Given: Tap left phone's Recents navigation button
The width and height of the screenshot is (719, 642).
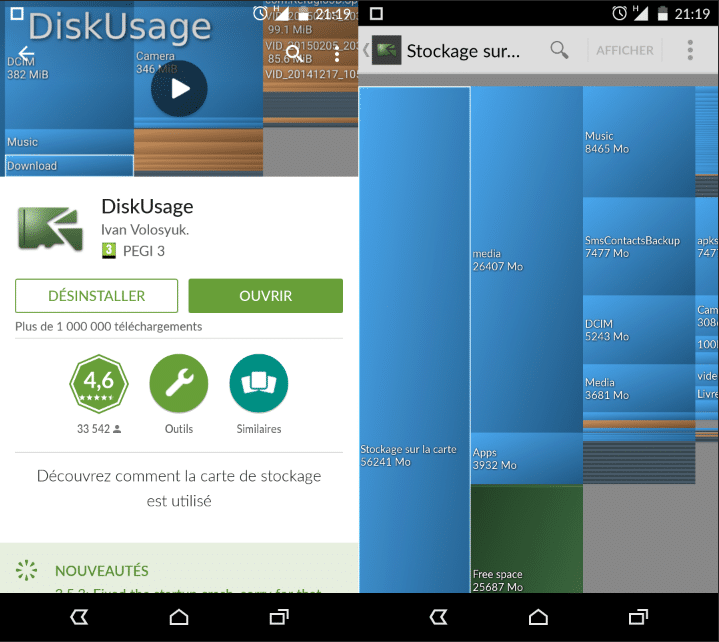Looking at the screenshot, I should 279,617.
